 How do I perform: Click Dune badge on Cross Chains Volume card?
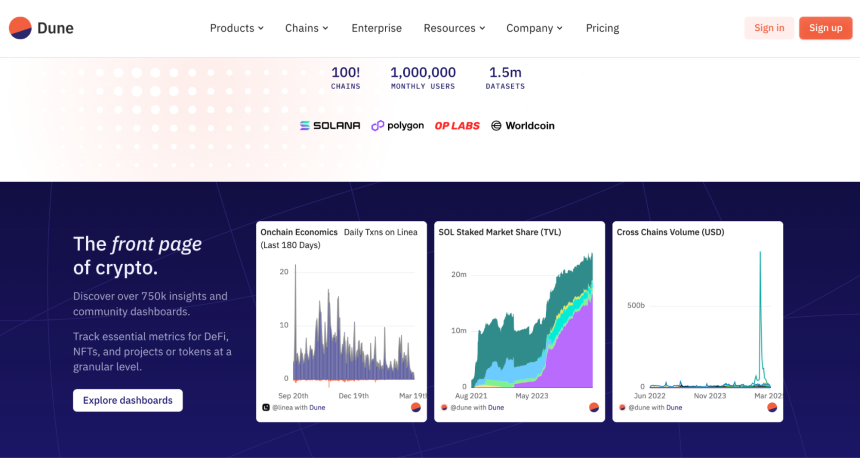(x=772, y=408)
